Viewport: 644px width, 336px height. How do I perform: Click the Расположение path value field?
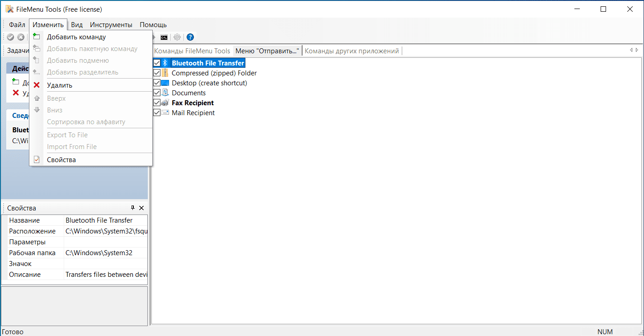point(106,231)
